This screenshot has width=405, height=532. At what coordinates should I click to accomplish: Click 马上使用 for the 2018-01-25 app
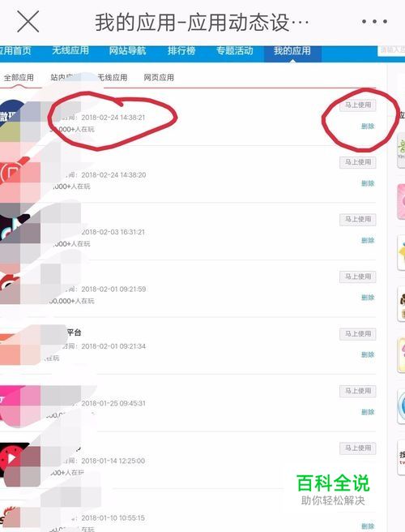click(x=357, y=391)
